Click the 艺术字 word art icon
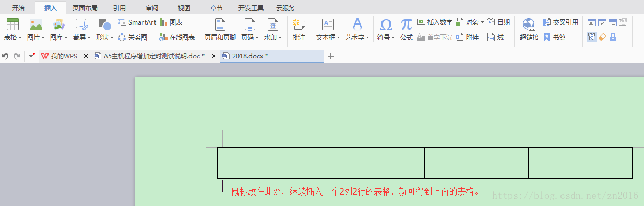The image size is (644, 206). click(357, 25)
